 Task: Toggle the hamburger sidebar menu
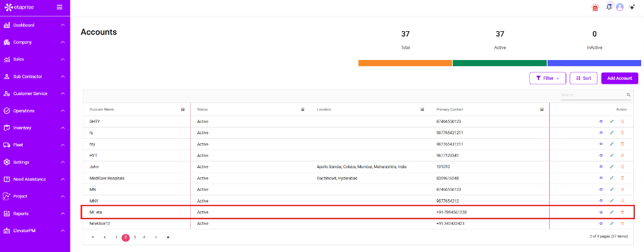coord(60,7)
